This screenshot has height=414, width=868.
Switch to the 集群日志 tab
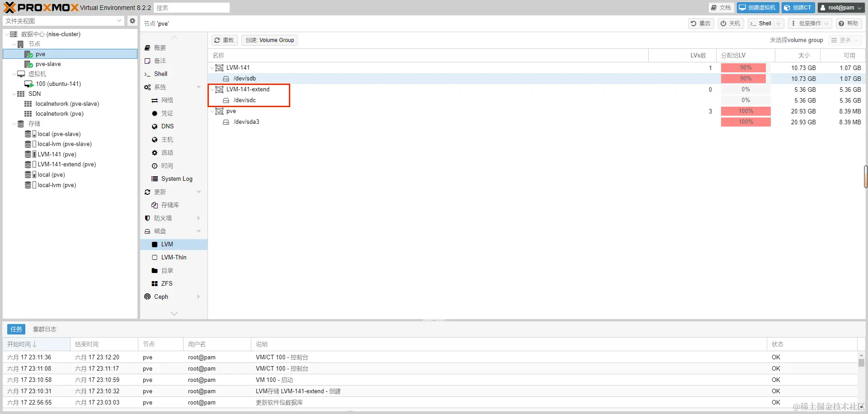tap(45, 329)
